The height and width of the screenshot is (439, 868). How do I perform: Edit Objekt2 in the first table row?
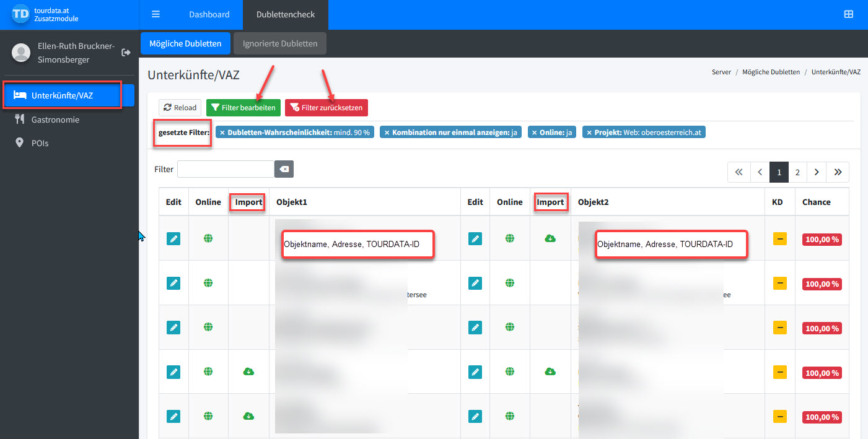[475, 238]
